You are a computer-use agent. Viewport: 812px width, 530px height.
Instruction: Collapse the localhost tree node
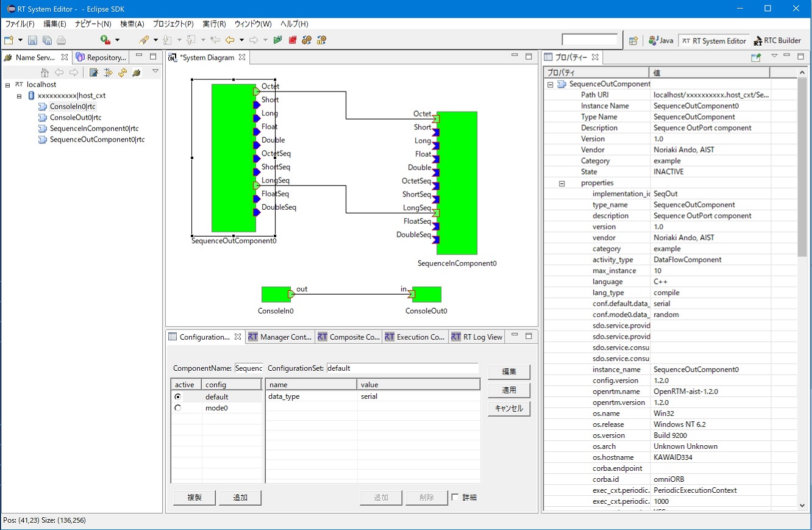click(7, 85)
